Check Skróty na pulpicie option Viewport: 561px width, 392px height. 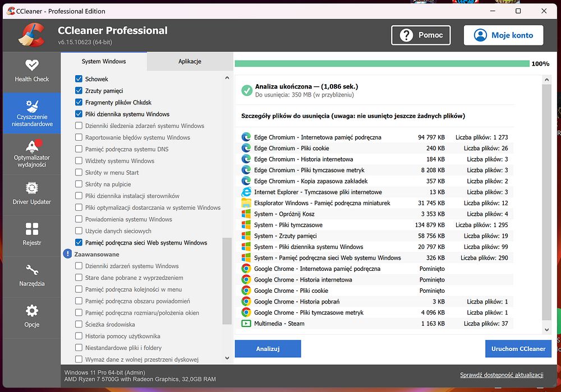pyautogui.click(x=79, y=184)
